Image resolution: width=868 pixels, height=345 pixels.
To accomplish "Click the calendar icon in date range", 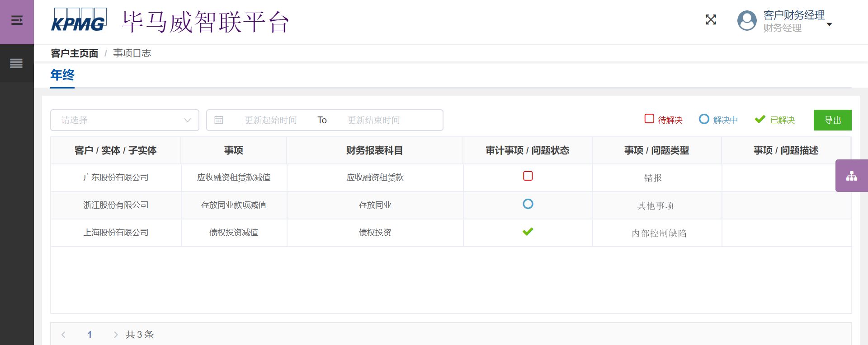I will pos(219,120).
